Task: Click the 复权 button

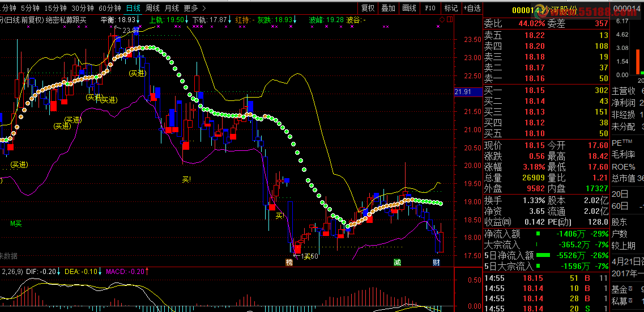Action: 368,8
